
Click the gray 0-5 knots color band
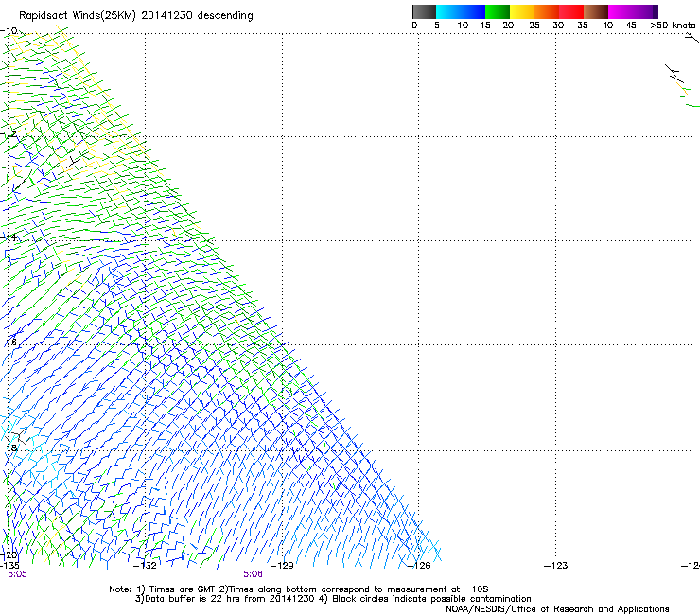pyautogui.click(x=424, y=11)
